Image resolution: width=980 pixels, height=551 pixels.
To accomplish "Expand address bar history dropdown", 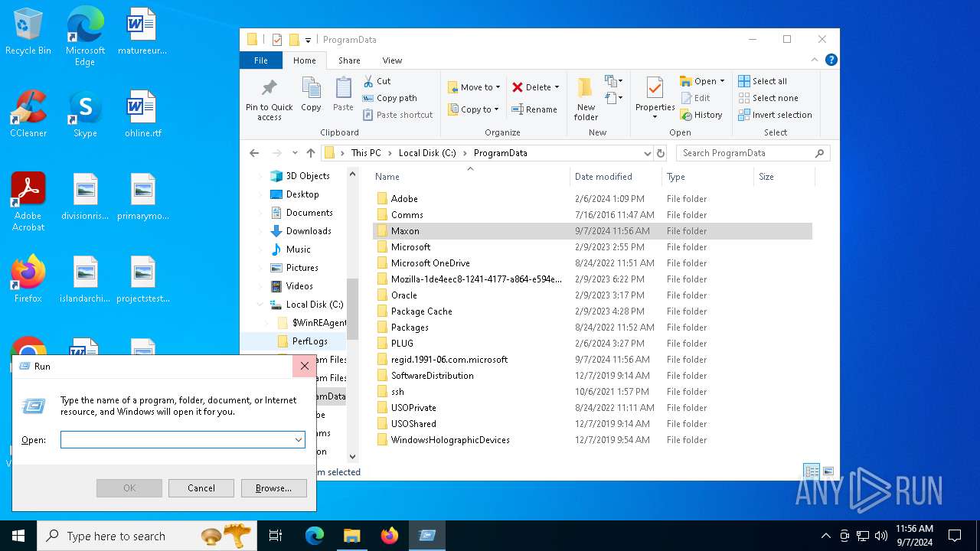I will [x=648, y=153].
